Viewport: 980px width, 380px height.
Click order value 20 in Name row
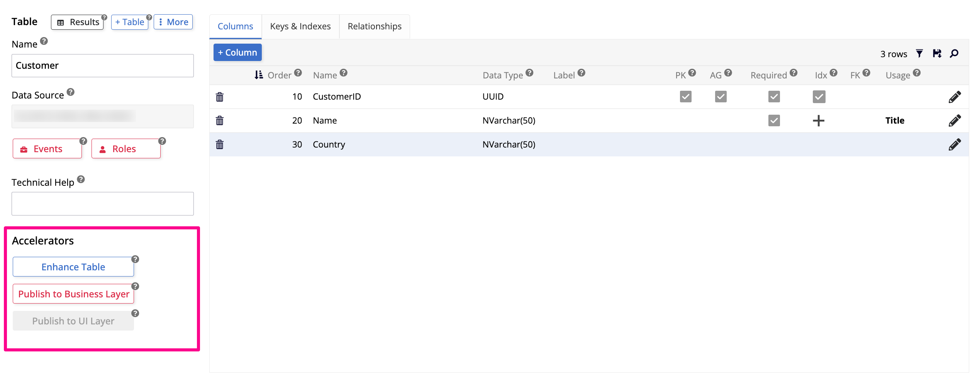click(x=297, y=120)
